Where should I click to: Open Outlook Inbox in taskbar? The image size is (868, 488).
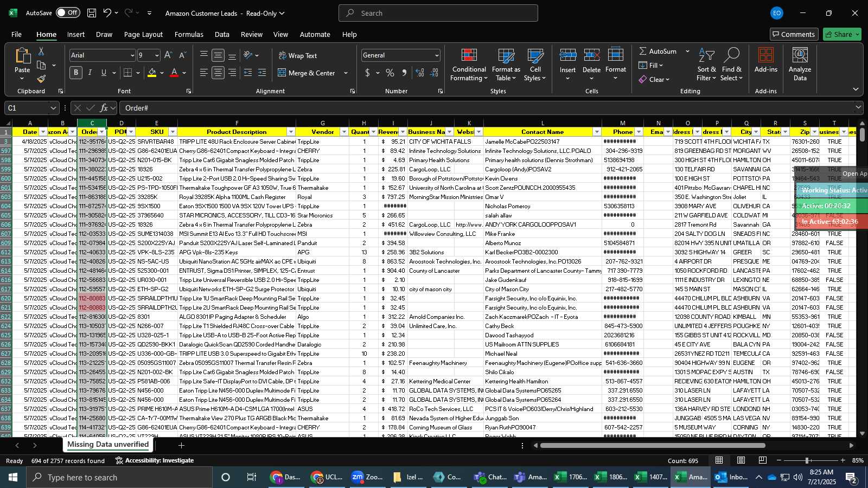(x=730, y=477)
